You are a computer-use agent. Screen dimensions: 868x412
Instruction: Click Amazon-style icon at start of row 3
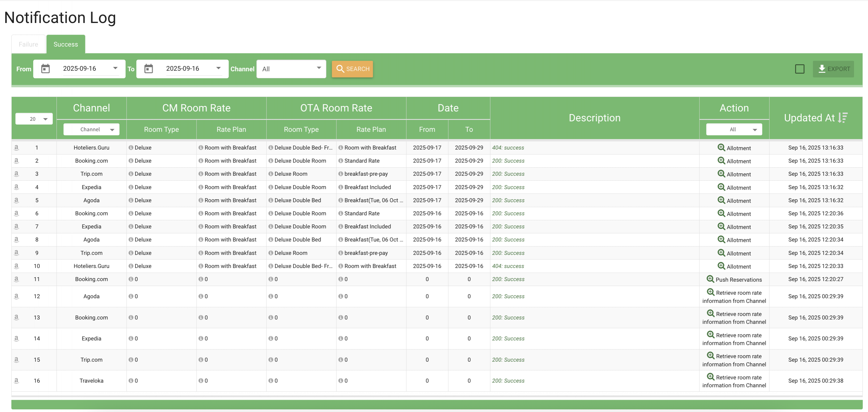click(16, 174)
